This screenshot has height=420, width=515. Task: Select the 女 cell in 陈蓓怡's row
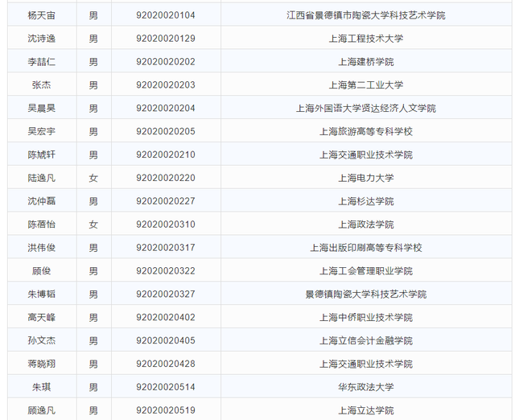coord(93,224)
